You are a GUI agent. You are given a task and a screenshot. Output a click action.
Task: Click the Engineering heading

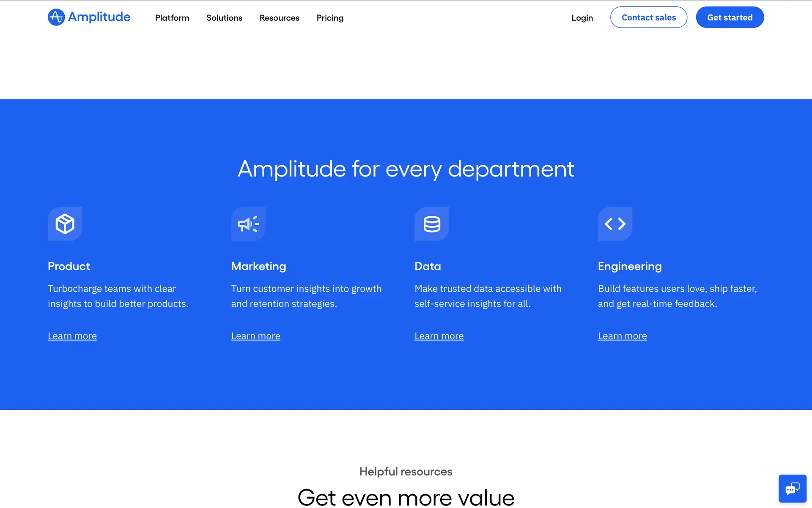pyautogui.click(x=629, y=266)
